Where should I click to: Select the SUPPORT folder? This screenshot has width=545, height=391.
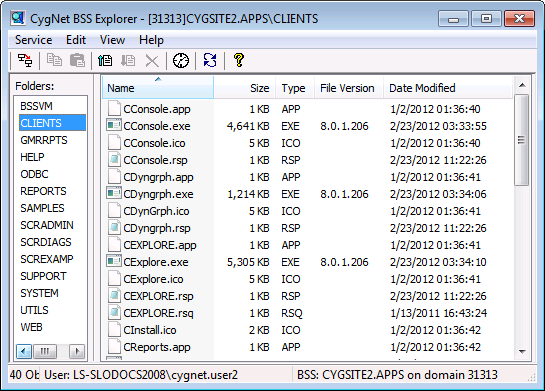point(43,276)
